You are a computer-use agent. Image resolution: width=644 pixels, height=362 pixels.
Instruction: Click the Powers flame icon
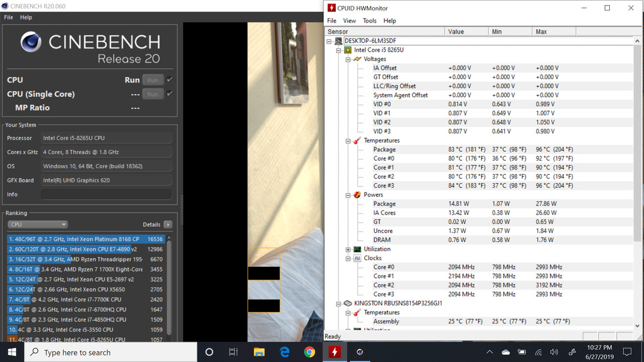coord(357,195)
